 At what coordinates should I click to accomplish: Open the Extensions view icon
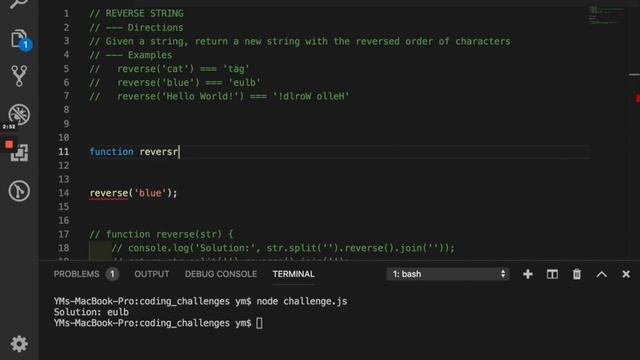pos(19,152)
